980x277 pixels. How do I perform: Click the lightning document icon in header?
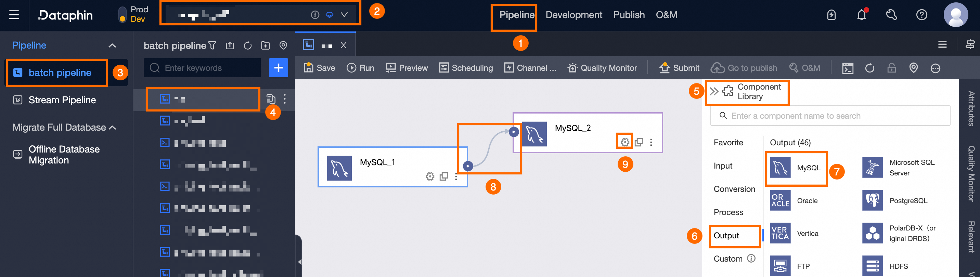[x=831, y=15]
